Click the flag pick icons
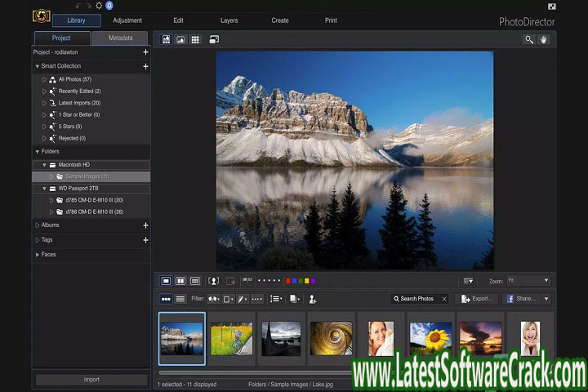 point(247,280)
